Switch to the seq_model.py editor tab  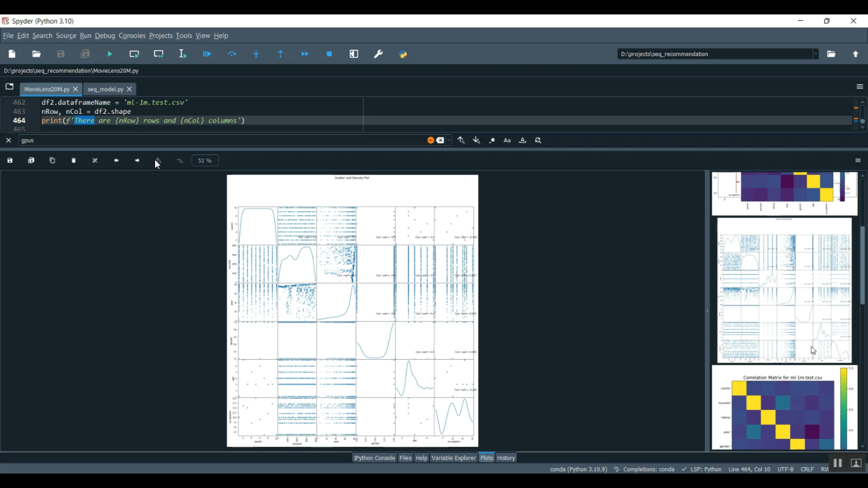pos(105,90)
